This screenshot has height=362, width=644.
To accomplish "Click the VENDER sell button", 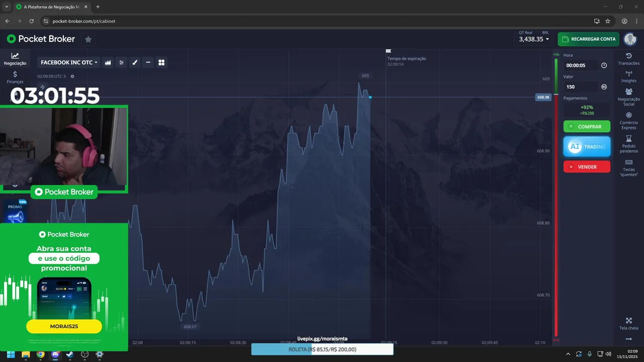I will click(587, 166).
